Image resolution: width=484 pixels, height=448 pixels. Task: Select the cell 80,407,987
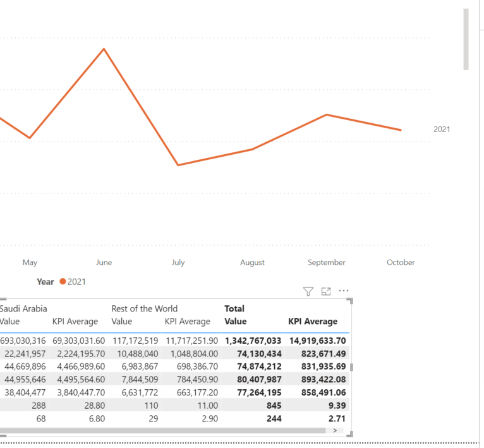click(x=259, y=380)
